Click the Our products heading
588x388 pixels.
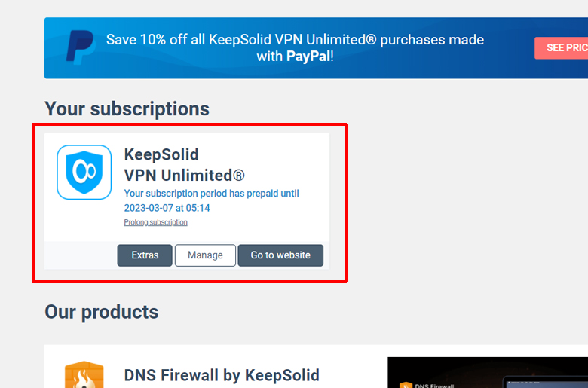coord(102,312)
